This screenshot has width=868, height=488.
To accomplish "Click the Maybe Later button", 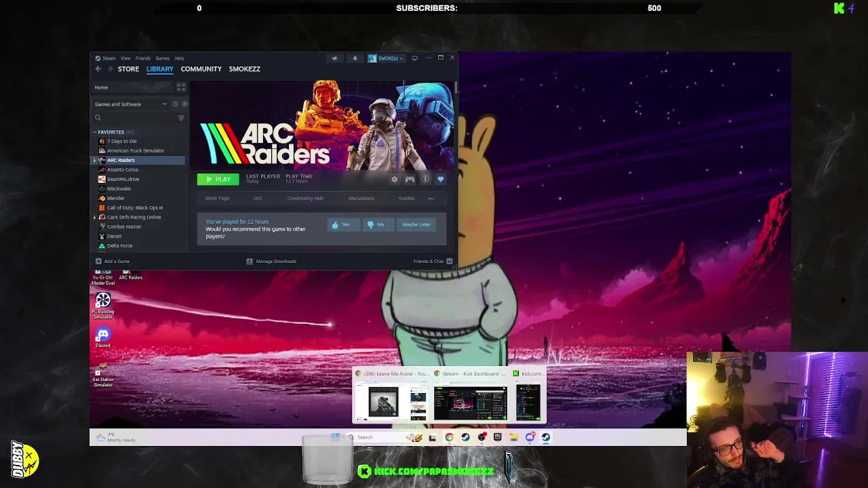I will coord(416,224).
